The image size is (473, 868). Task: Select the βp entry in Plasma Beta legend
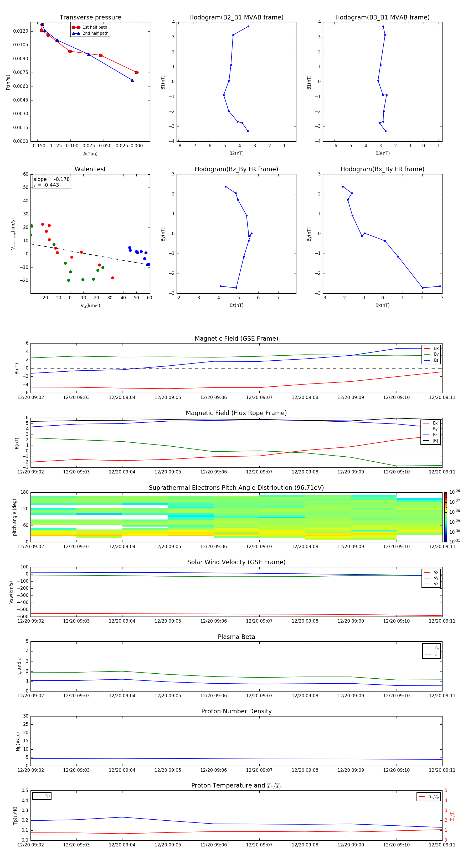(431, 647)
